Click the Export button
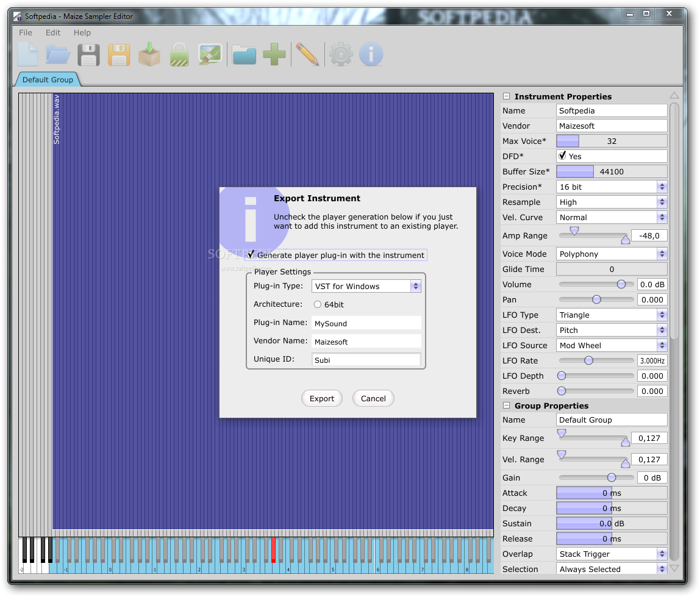Image resolution: width=700 pixels, height=597 pixels. click(322, 398)
